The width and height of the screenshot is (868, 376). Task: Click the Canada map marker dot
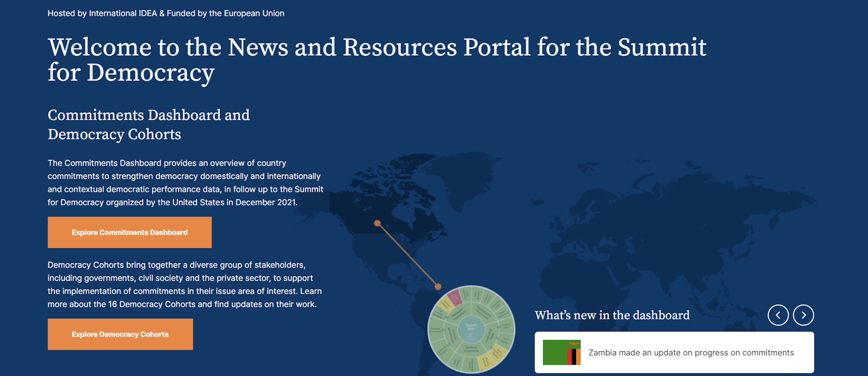377,223
